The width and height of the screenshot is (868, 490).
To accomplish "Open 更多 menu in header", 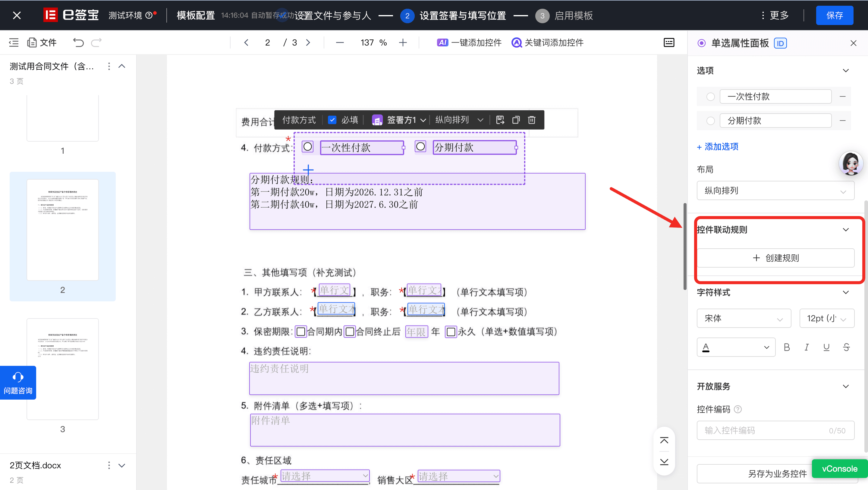I will [775, 15].
